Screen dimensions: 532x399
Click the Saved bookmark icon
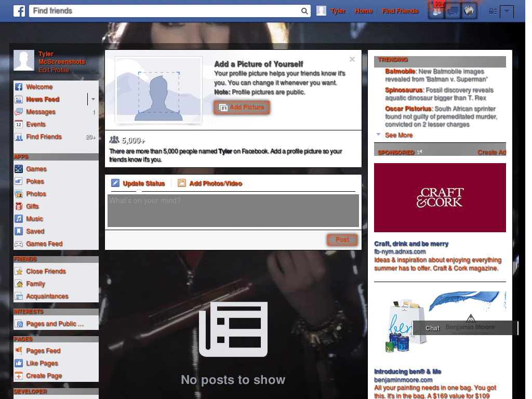pos(19,231)
